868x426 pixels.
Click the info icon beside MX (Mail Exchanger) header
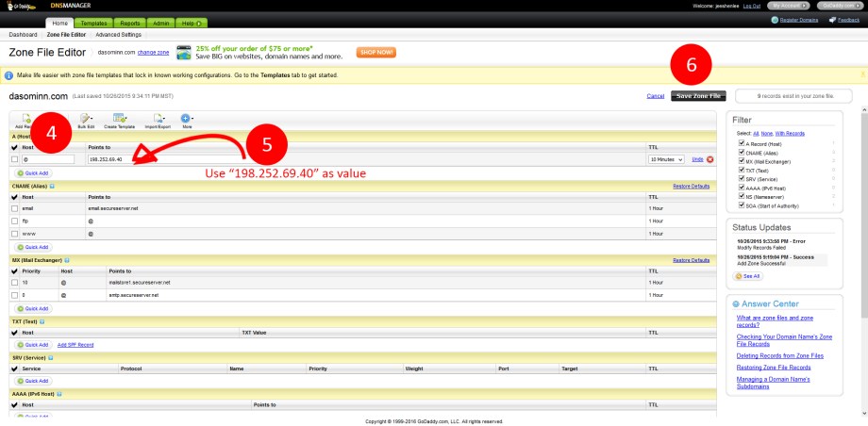click(66, 260)
